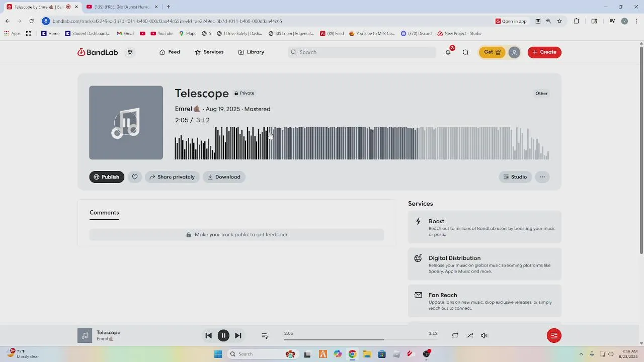Publish the Telescope track

pos(107,177)
